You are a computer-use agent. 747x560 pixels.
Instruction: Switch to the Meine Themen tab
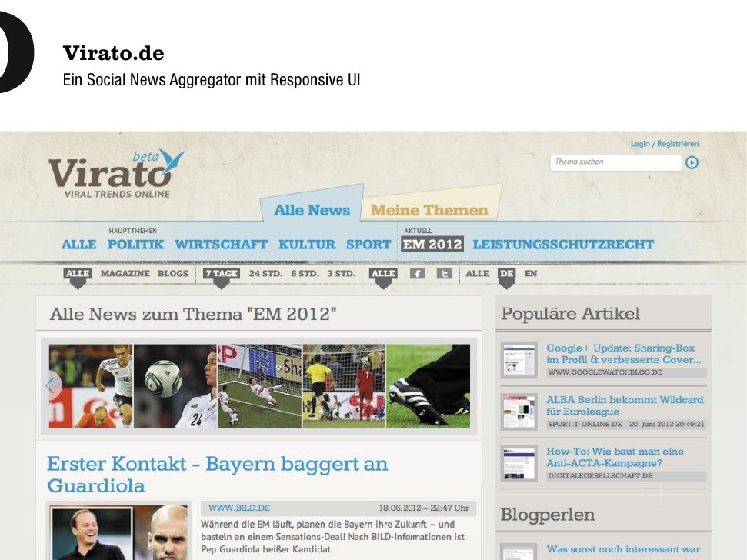coord(430,209)
